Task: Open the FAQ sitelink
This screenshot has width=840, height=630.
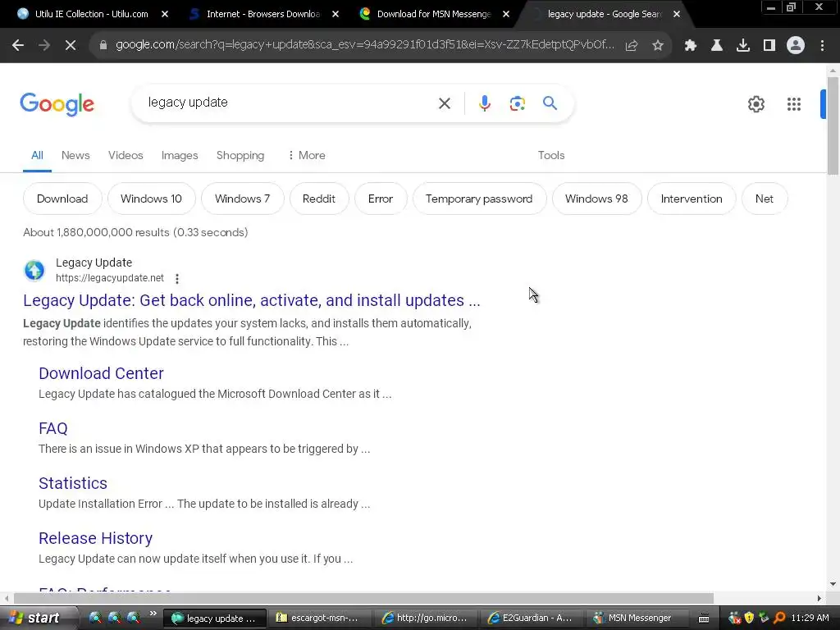Action: click(53, 428)
